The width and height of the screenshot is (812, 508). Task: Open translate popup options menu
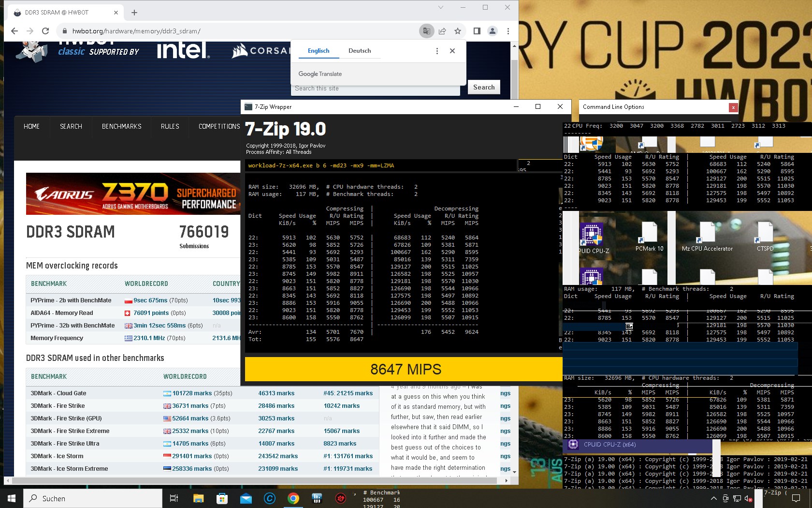click(437, 51)
